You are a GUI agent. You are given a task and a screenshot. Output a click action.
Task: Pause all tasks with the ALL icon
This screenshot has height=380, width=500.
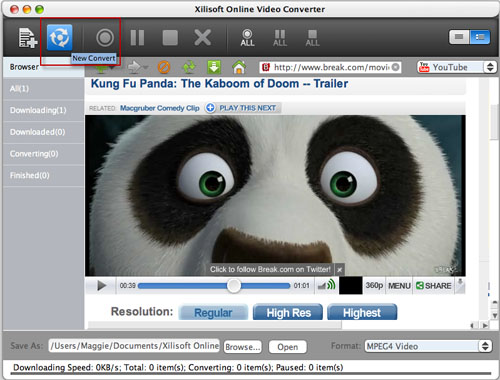point(280,38)
